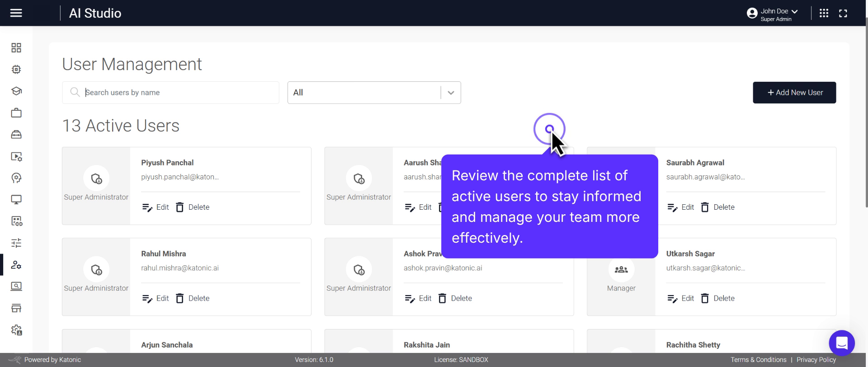The image size is (868, 367).
Task: Open the dashboard icon in sidebar
Action: (x=16, y=48)
